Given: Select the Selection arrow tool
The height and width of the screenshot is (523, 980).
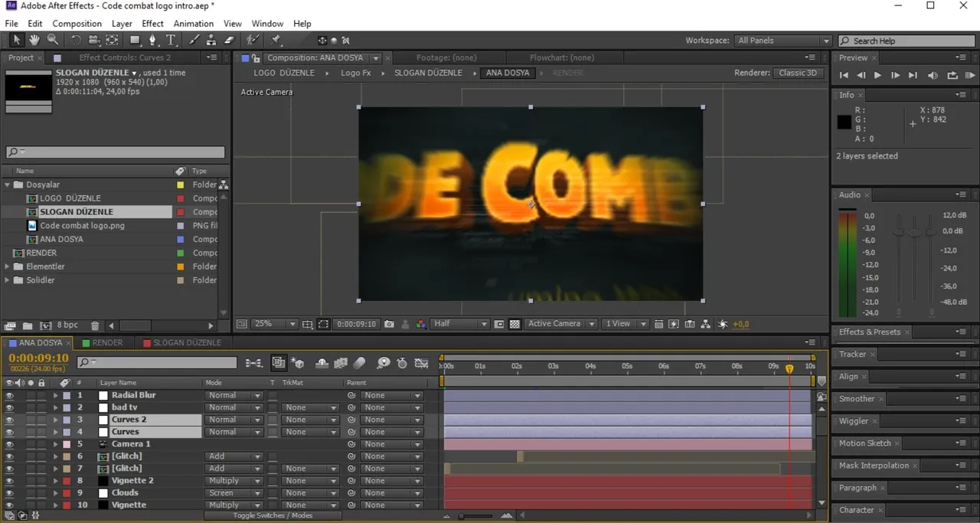Looking at the screenshot, I should tap(17, 40).
